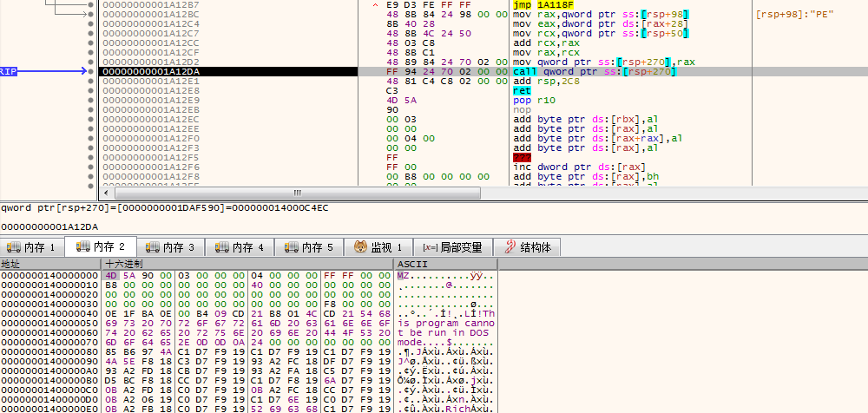Click the memory chip icon on 内存 4 tab
This screenshot has height=413, width=868.
click(222, 247)
